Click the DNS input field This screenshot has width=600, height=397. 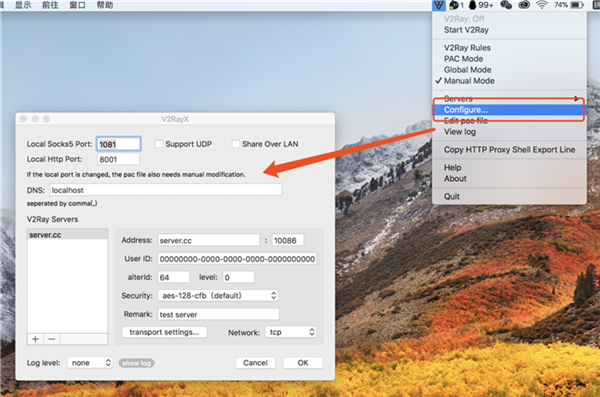(x=166, y=190)
